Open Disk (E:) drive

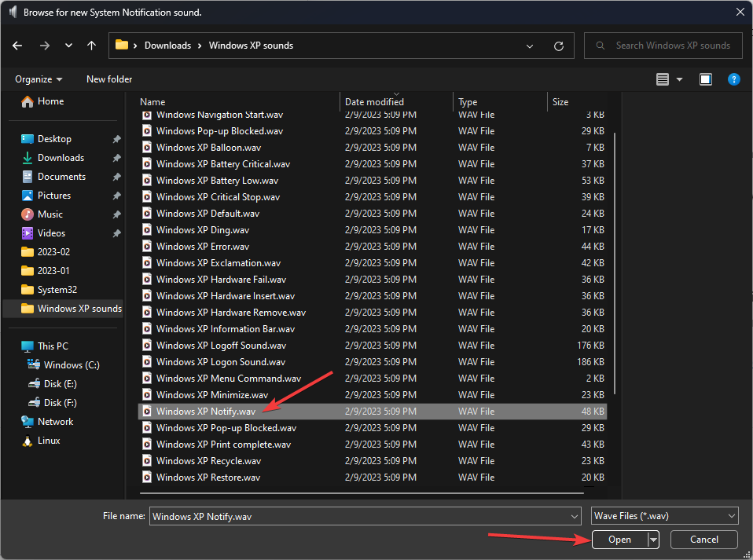point(52,383)
